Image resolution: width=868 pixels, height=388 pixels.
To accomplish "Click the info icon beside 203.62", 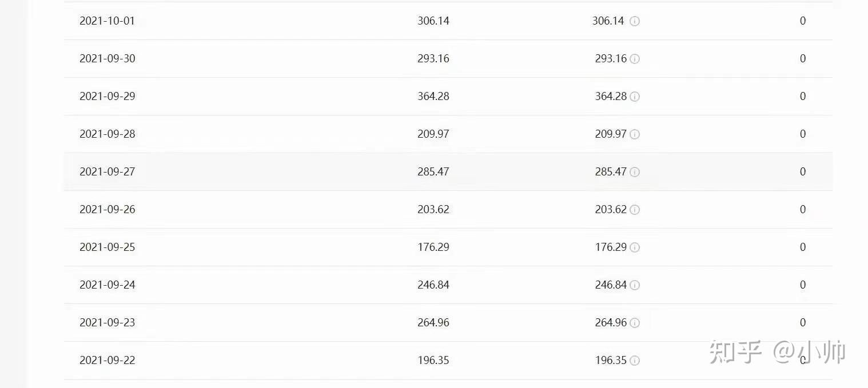I will point(635,210).
